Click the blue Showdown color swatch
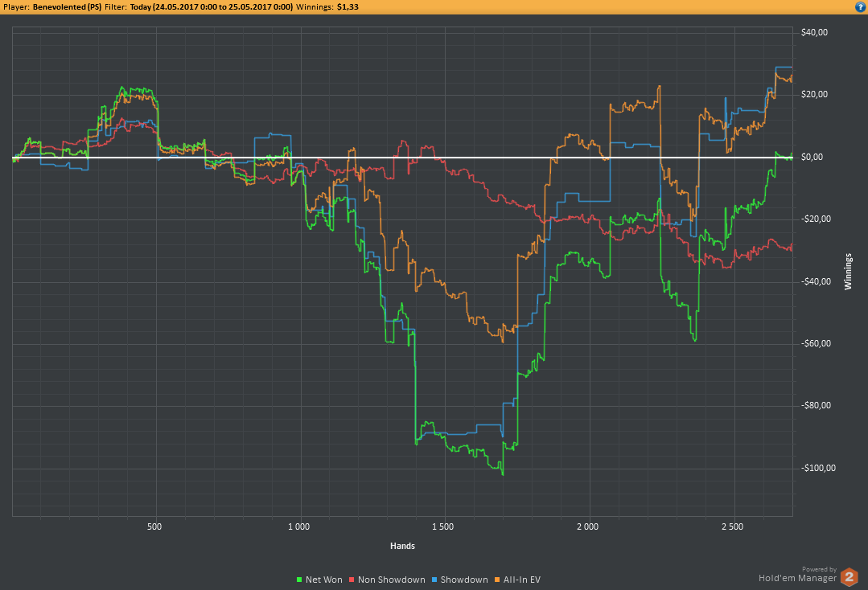Image resolution: width=868 pixels, height=590 pixels. coord(434,580)
